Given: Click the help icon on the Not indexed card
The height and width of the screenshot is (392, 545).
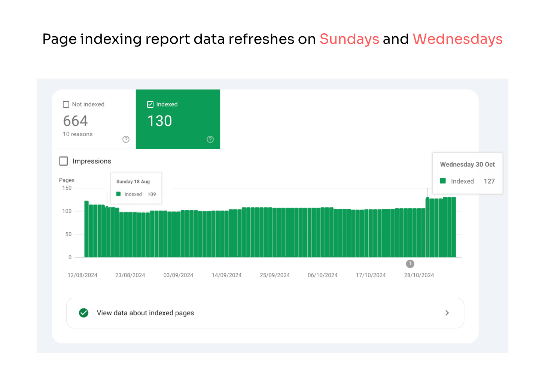Looking at the screenshot, I should pyautogui.click(x=126, y=139).
